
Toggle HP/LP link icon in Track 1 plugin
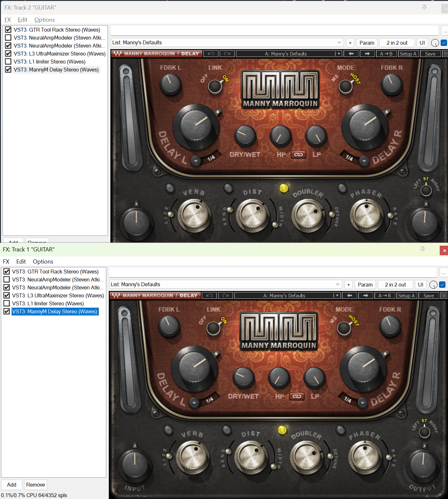[297, 396]
